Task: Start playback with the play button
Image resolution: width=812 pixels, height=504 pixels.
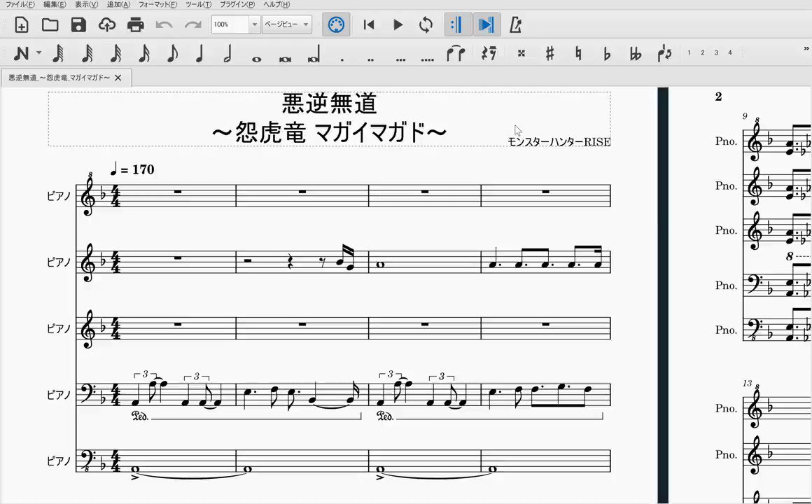Action: [398, 24]
